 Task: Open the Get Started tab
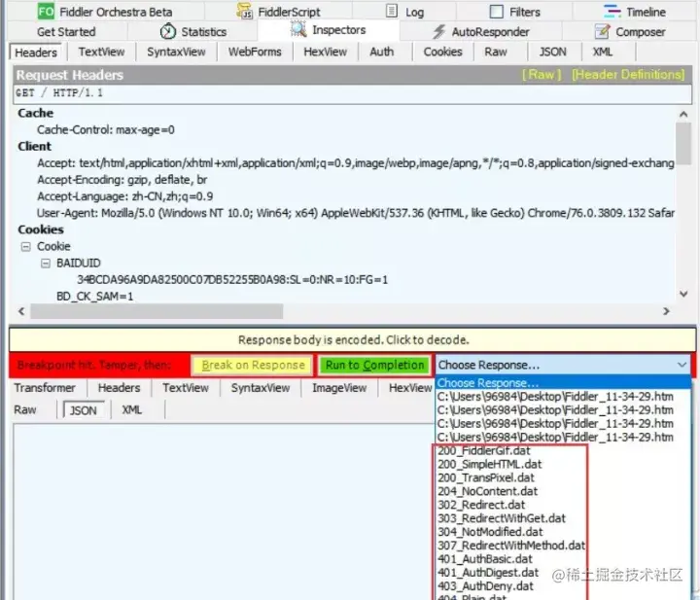[x=66, y=32]
